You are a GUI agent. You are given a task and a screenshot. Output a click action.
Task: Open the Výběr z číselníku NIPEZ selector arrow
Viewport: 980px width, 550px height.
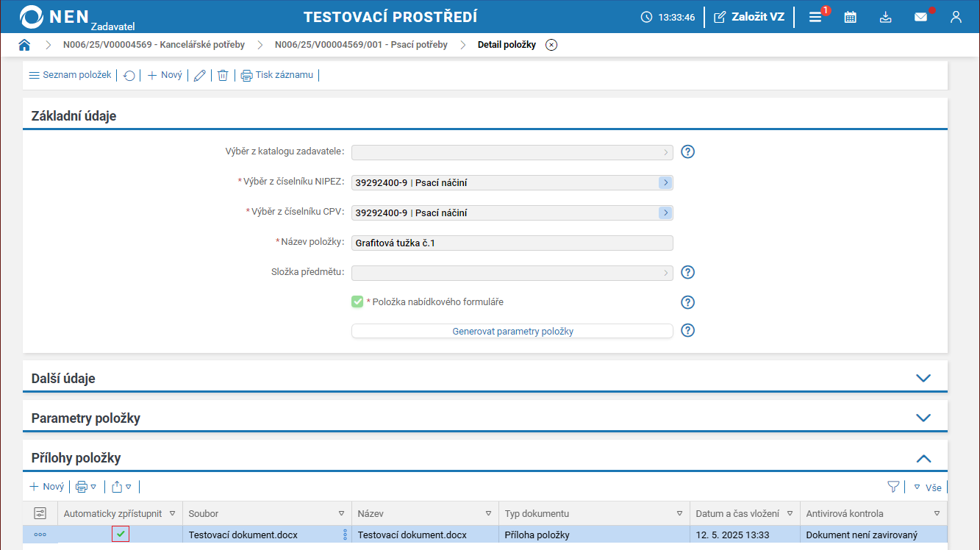point(665,182)
